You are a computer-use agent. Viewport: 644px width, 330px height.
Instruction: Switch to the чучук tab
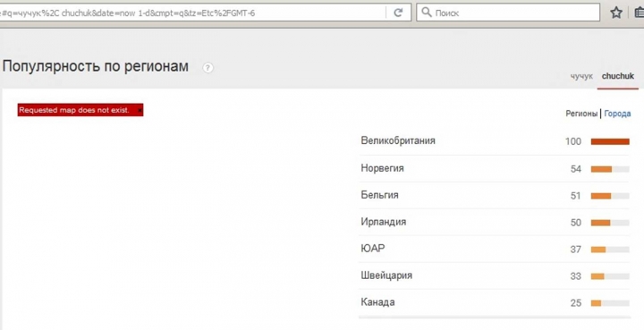point(581,76)
